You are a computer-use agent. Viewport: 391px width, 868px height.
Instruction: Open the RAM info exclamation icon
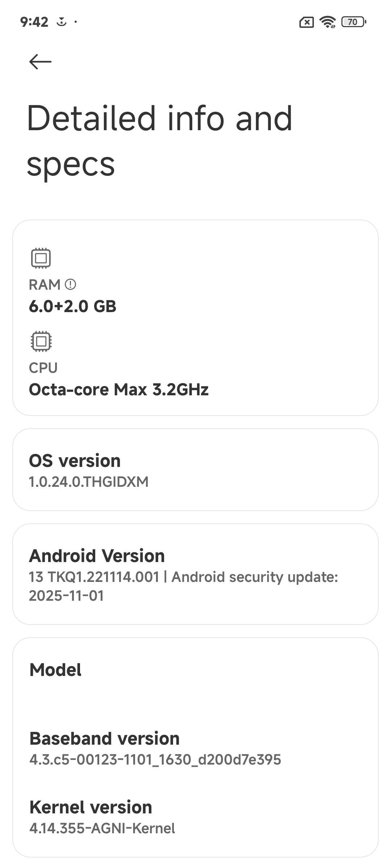pyautogui.click(x=70, y=285)
